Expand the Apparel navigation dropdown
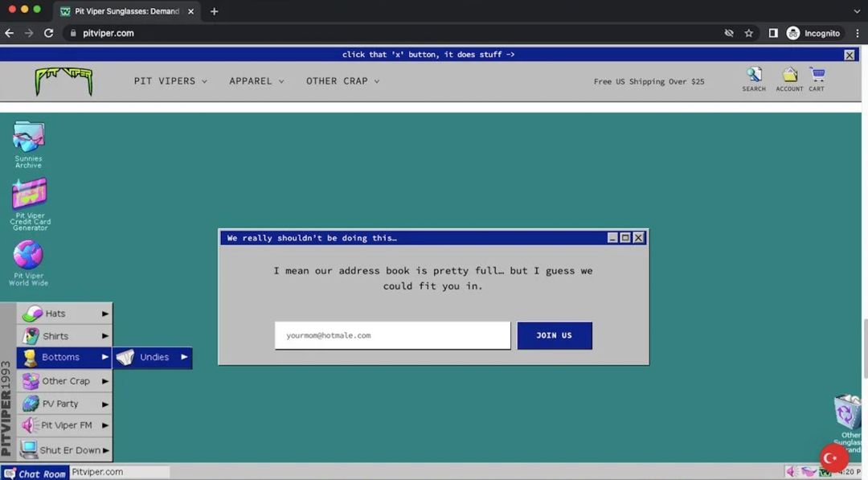868x480 pixels. coord(256,81)
